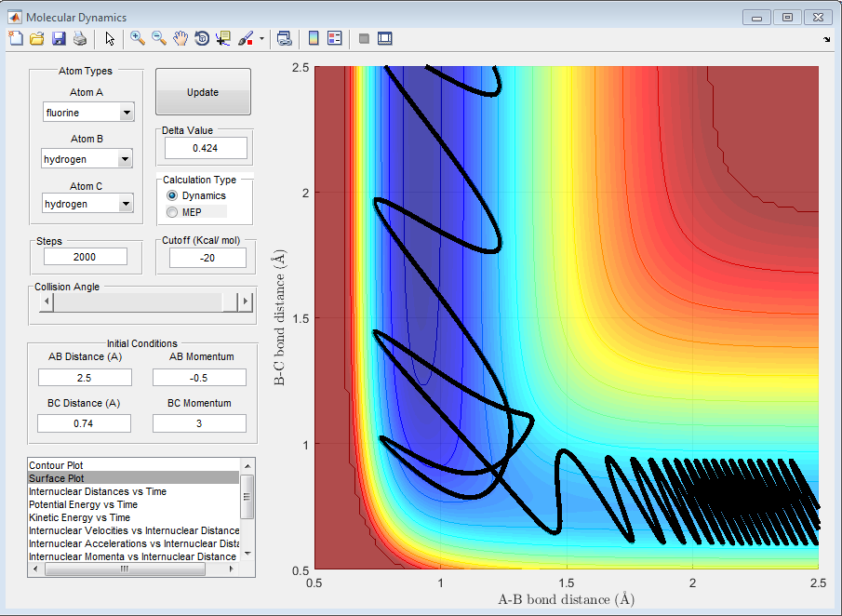Select the Zoom Out tool
Image resolution: width=842 pixels, height=616 pixels.
click(x=159, y=38)
